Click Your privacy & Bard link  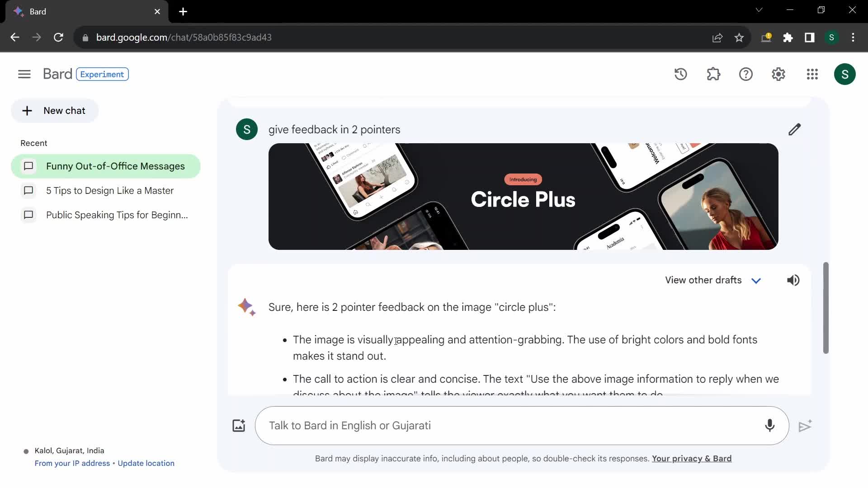point(692,458)
